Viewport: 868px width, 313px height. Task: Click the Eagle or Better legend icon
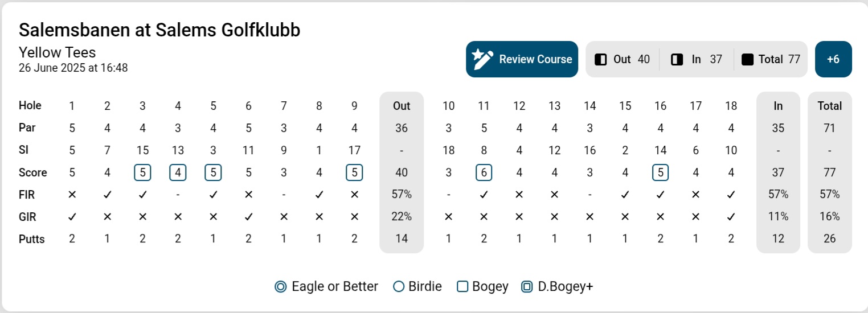click(280, 287)
